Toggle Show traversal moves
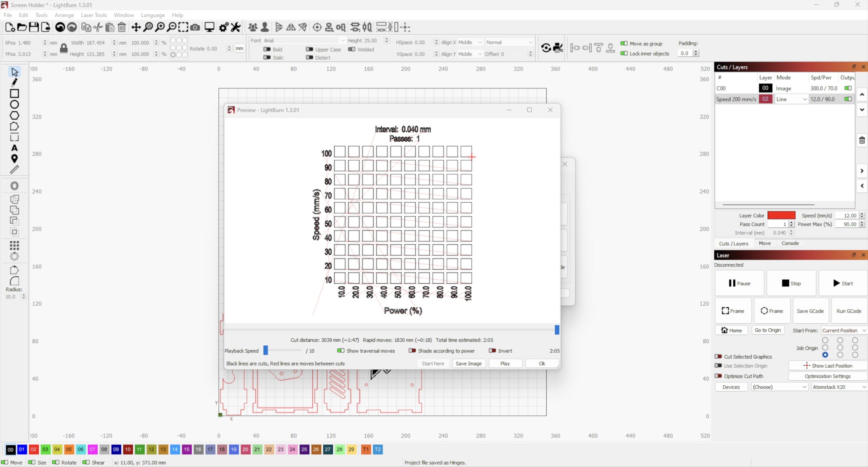The image size is (868, 467). tap(341, 351)
